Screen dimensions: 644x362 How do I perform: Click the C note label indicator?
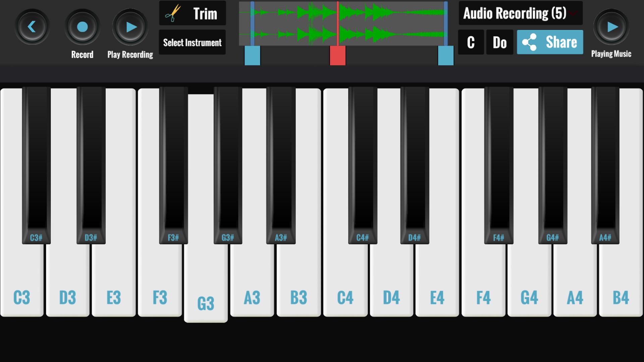(x=471, y=42)
